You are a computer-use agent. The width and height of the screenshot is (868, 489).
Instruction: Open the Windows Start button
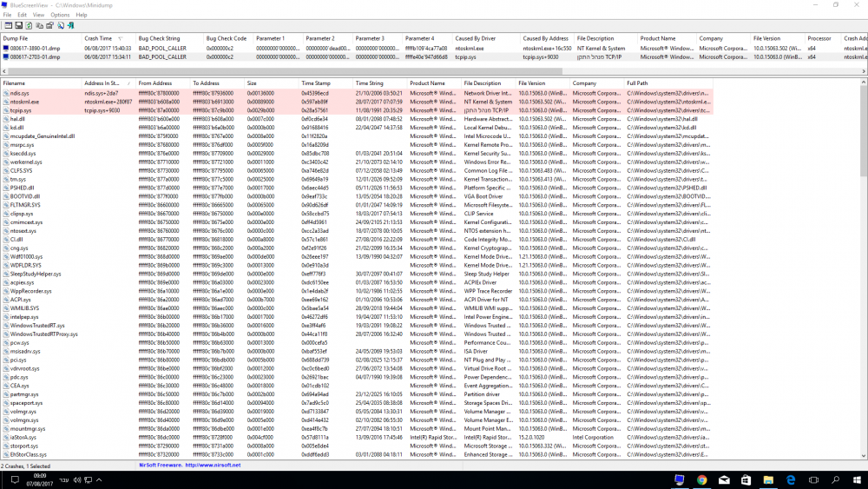point(857,480)
